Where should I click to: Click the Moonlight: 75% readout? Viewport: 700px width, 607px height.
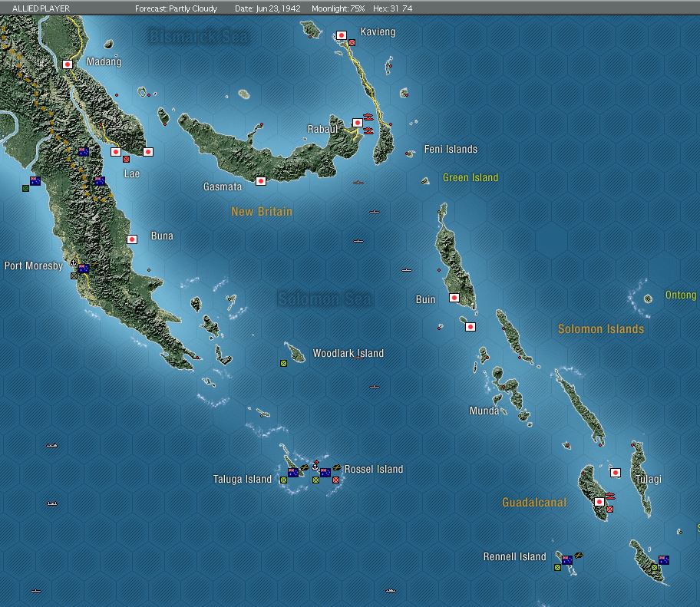pos(338,8)
